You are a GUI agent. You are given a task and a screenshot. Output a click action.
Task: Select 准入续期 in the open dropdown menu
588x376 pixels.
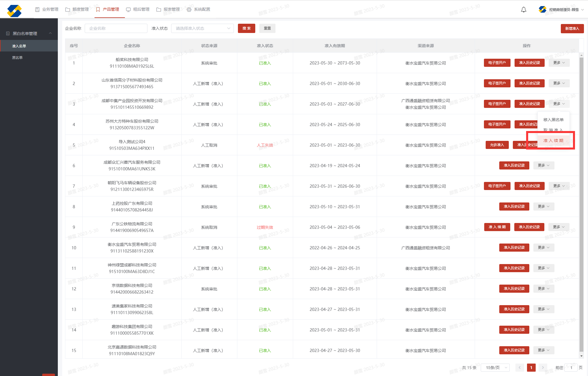click(553, 141)
